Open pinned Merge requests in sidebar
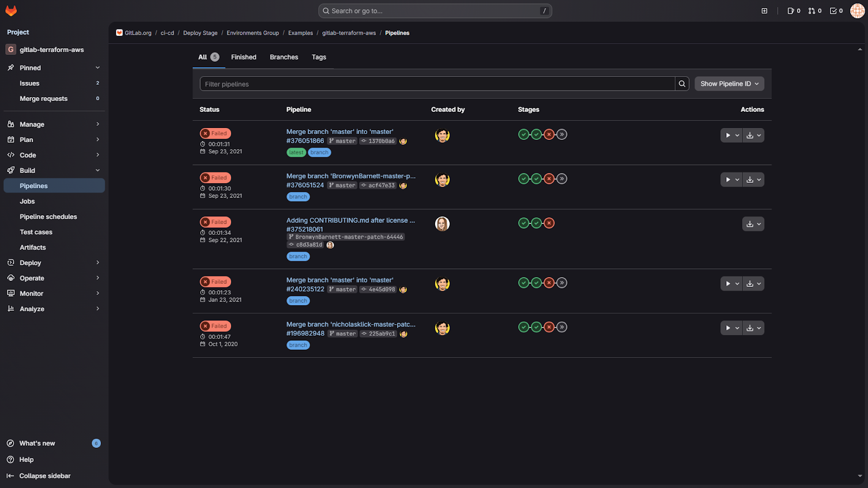 (54, 99)
